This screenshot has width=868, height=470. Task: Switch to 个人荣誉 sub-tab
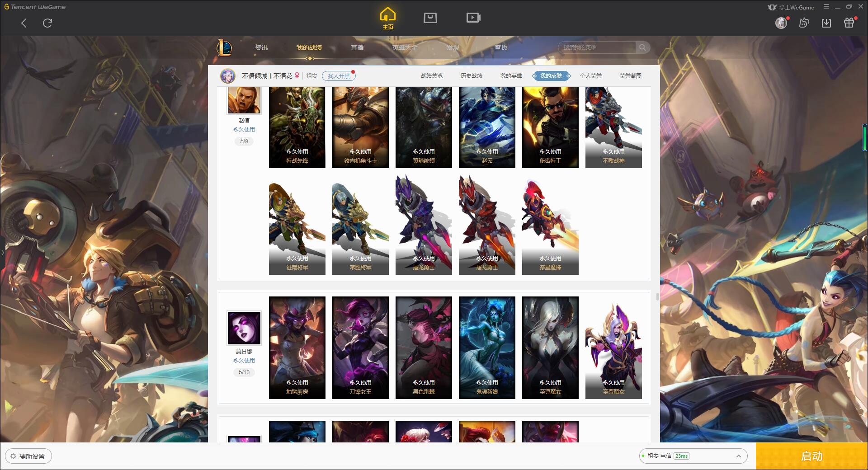(591, 76)
